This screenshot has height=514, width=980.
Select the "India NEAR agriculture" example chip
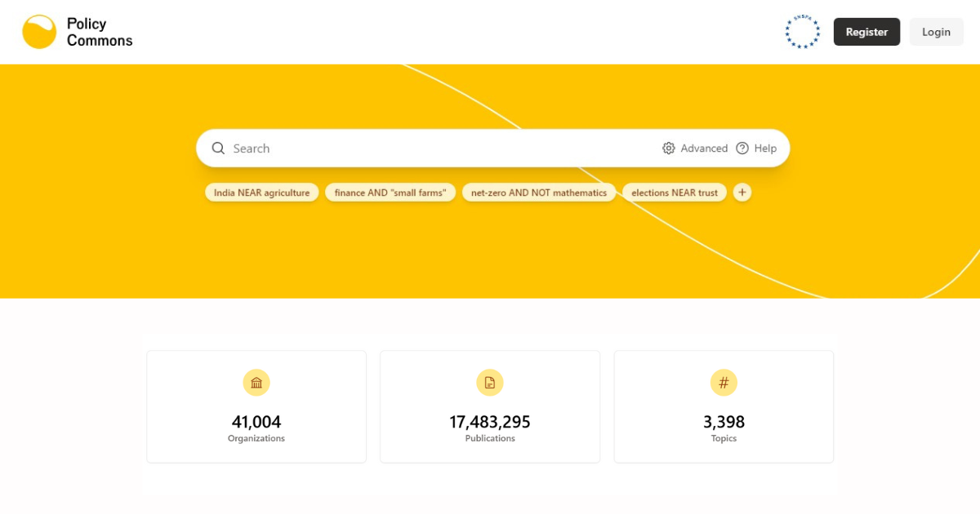point(261,193)
